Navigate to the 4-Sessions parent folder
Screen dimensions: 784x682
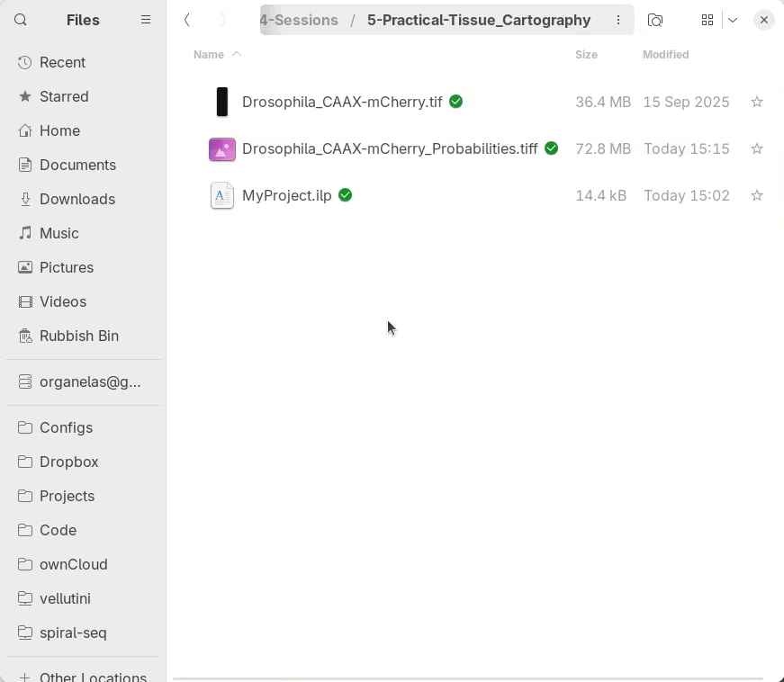tap(300, 20)
